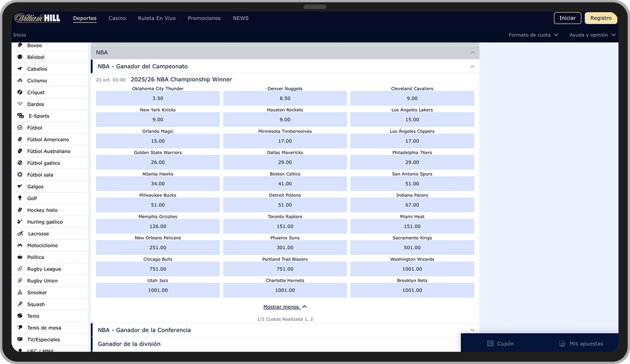Viewport: 630px width, 364px height.
Task: Select the Fútbol gaélico icon
Action: point(20,163)
